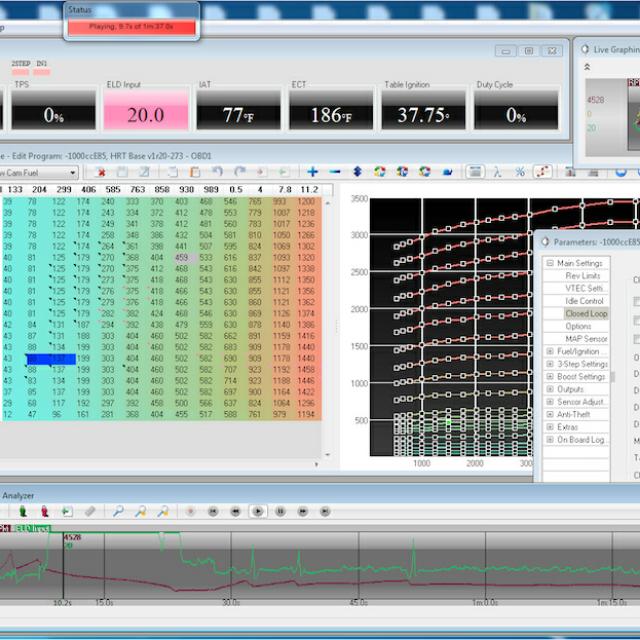Select Idle Control in the parameters tree
The width and height of the screenshot is (640, 640).
coord(585,301)
